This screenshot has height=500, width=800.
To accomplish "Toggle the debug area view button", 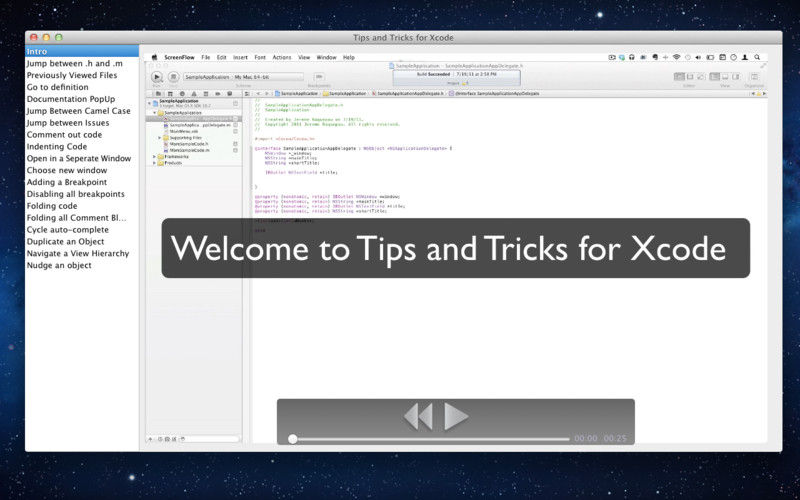I will (725, 77).
